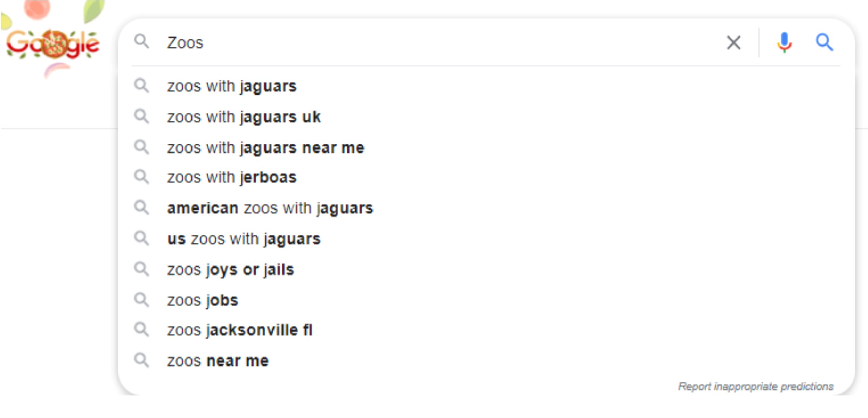Screen dimensions: 868x418
Task: Open Report inappropriate predictions link
Action: coord(755,386)
